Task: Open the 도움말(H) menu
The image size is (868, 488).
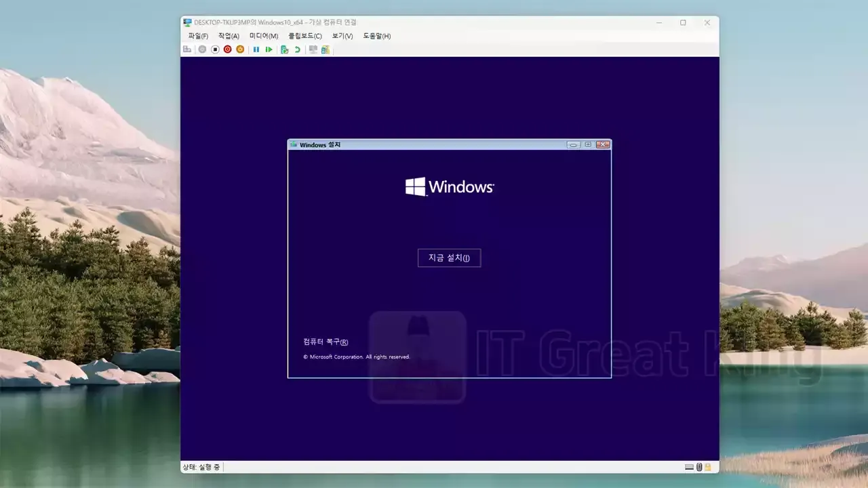Action: 377,36
